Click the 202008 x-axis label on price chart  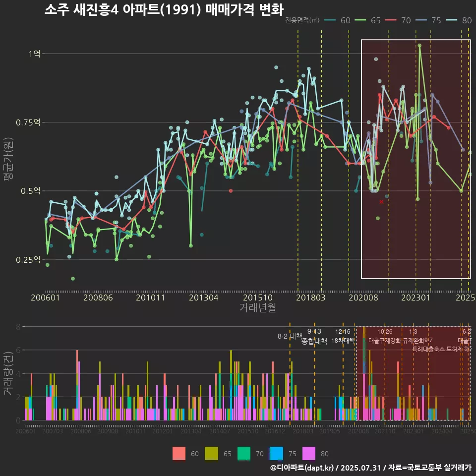point(363,297)
